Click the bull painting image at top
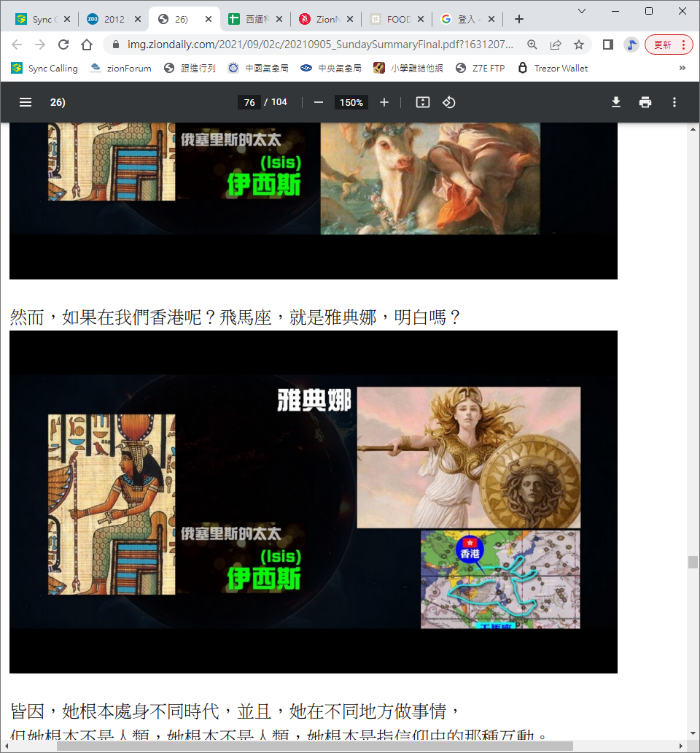Image resolution: width=700 pixels, height=753 pixels. pyautogui.click(x=430, y=179)
